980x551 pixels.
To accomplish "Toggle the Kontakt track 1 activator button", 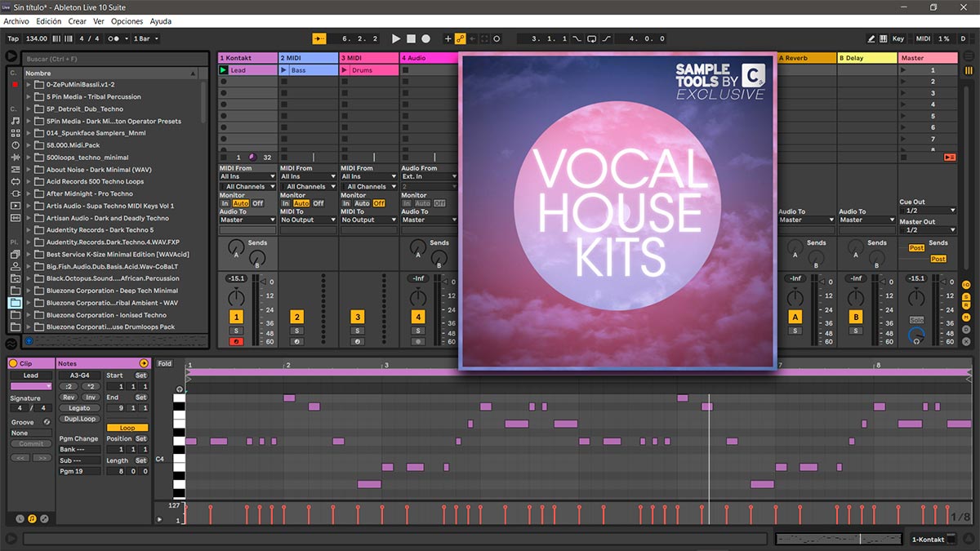I will coord(237,317).
